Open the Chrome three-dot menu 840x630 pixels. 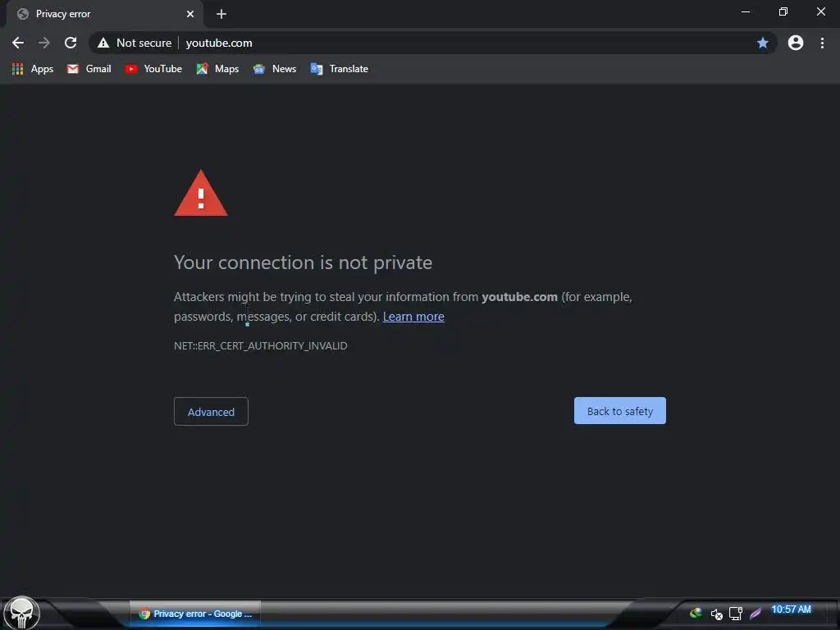tap(822, 43)
